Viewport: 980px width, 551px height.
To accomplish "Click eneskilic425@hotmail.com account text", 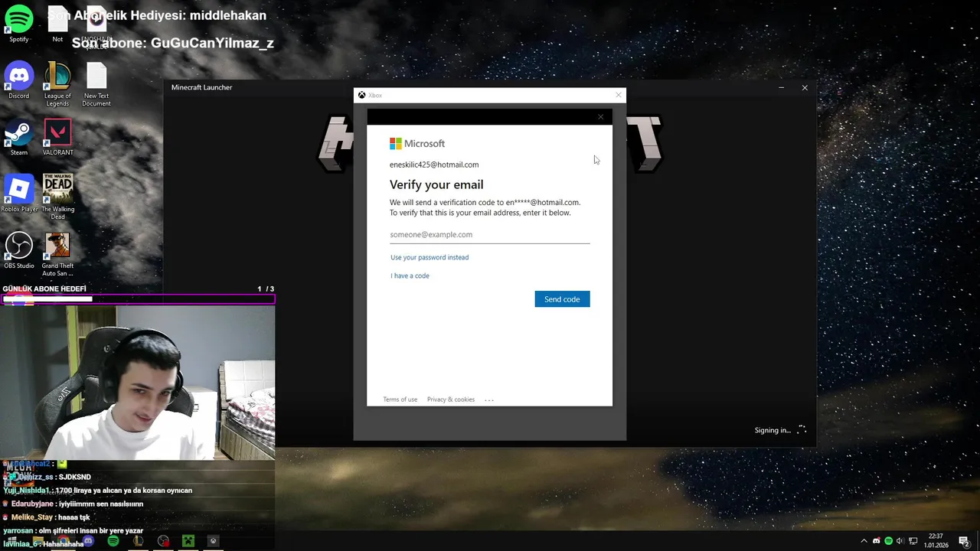I will coord(434,165).
